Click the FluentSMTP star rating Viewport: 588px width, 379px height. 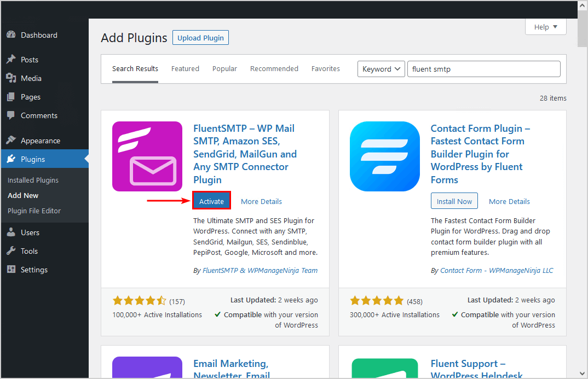pyautogui.click(x=139, y=300)
